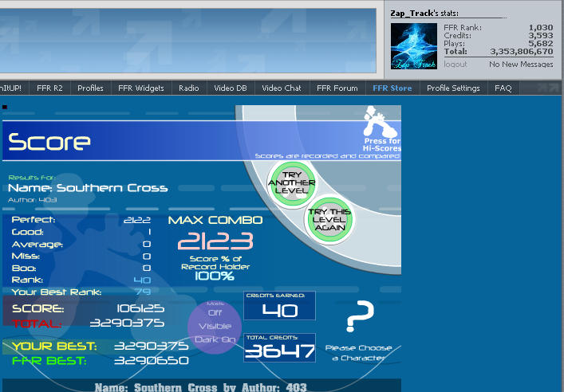
Task: Click Try Another Level button
Action: (292, 183)
